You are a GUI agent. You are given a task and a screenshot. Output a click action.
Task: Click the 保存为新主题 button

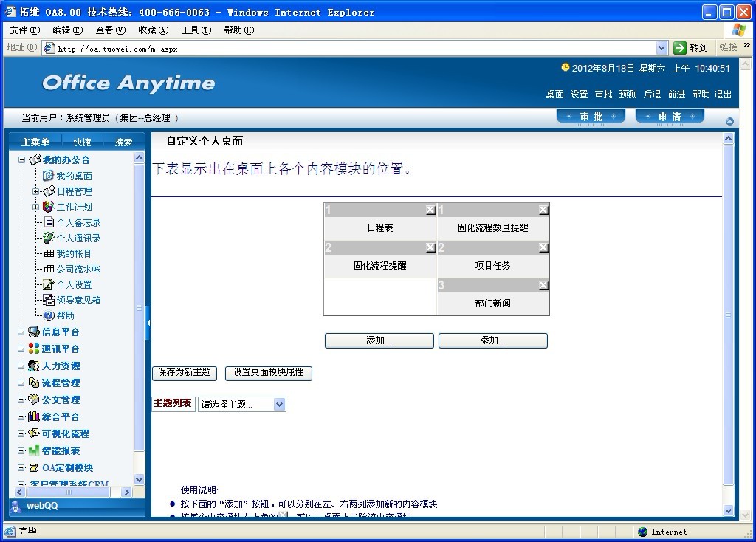click(185, 373)
